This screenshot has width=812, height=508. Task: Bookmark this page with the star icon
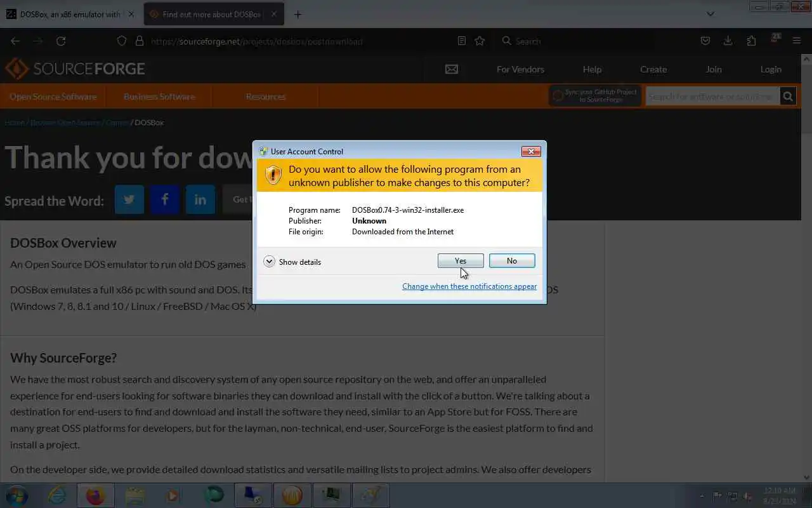pos(480,41)
